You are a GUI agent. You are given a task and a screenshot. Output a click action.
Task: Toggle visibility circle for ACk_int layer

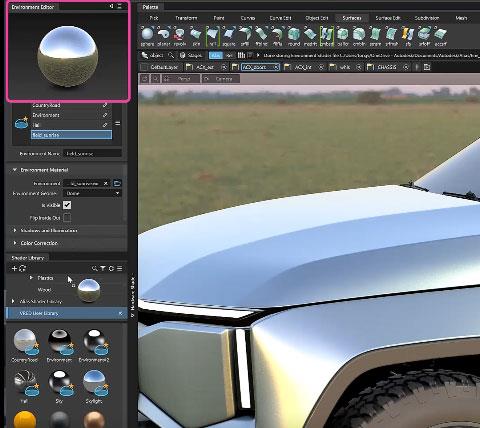pyautogui.click(x=321, y=67)
